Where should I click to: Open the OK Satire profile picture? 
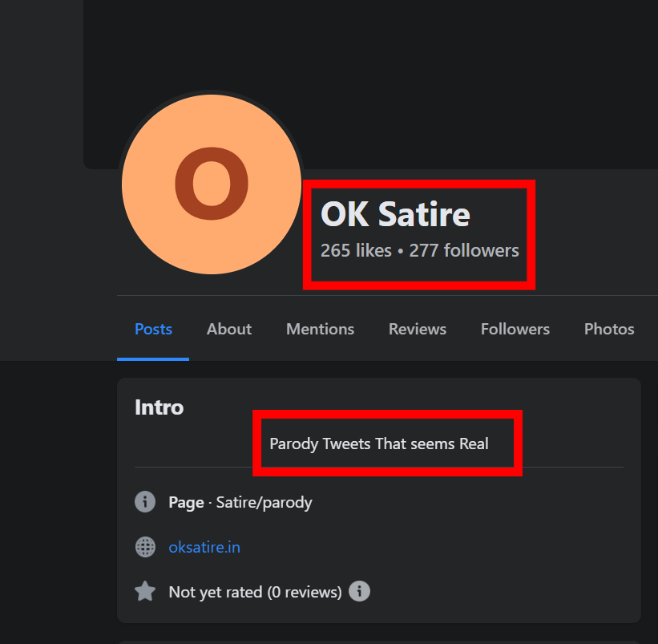(x=212, y=184)
